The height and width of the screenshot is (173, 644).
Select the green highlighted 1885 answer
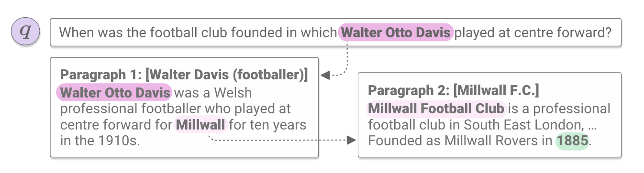coord(572,141)
